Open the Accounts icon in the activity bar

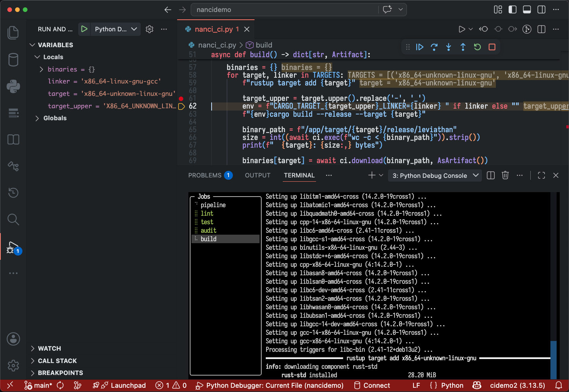(13, 339)
